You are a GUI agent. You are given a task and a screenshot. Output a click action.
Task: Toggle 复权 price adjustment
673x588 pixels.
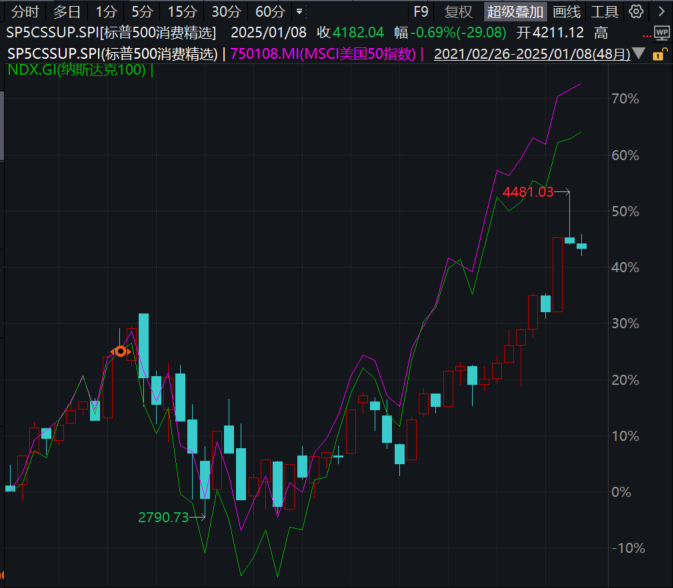tap(458, 12)
